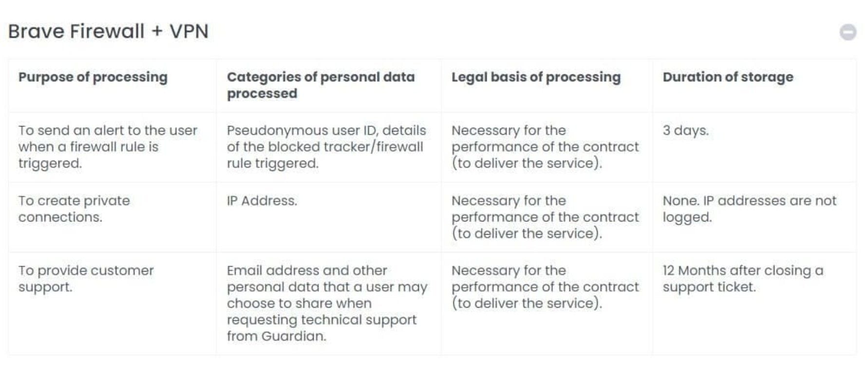Click the word VPN in the section title

[189, 32]
